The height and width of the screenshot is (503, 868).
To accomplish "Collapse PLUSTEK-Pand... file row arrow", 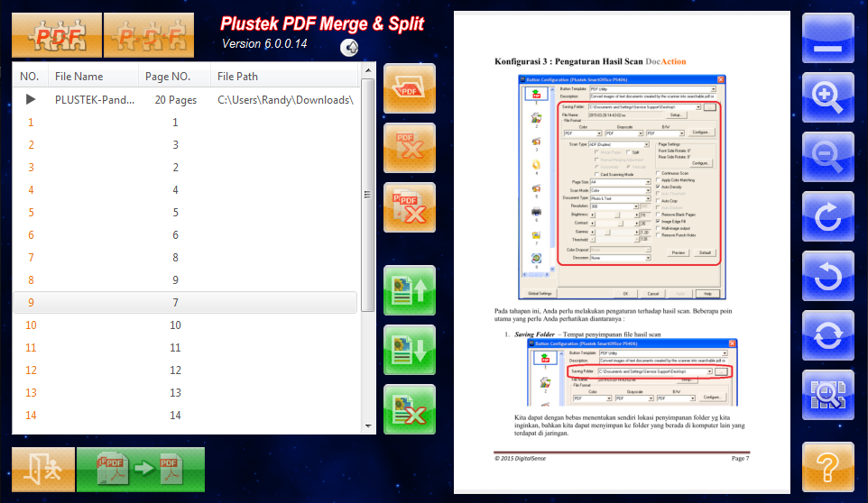I will [31, 99].
